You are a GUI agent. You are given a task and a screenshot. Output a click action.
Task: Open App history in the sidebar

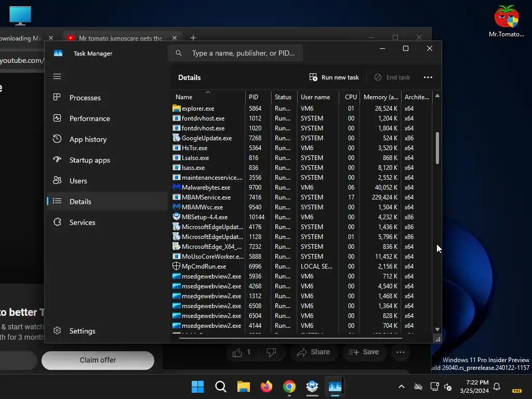click(x=107, y=139)
